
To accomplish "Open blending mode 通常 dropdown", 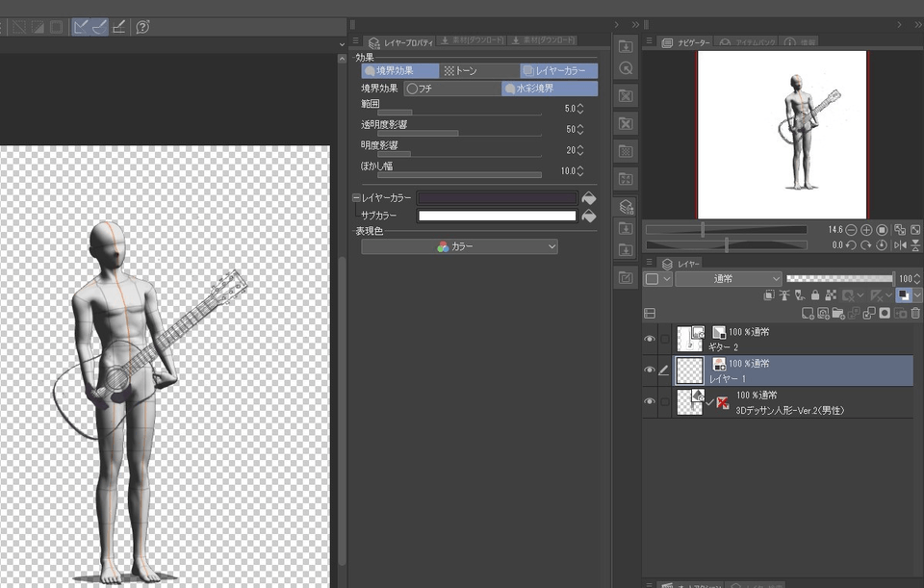I will [x=729, y=279].
